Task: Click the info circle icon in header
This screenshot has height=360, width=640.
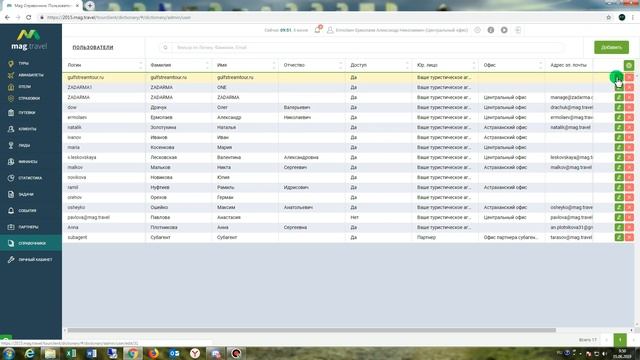Action: coord(491,30)
